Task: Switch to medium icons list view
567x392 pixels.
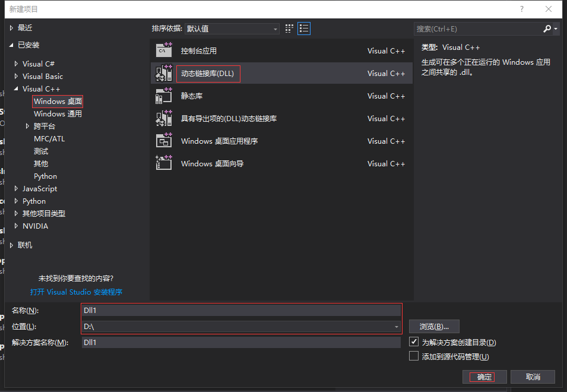Action: [304, 29]
